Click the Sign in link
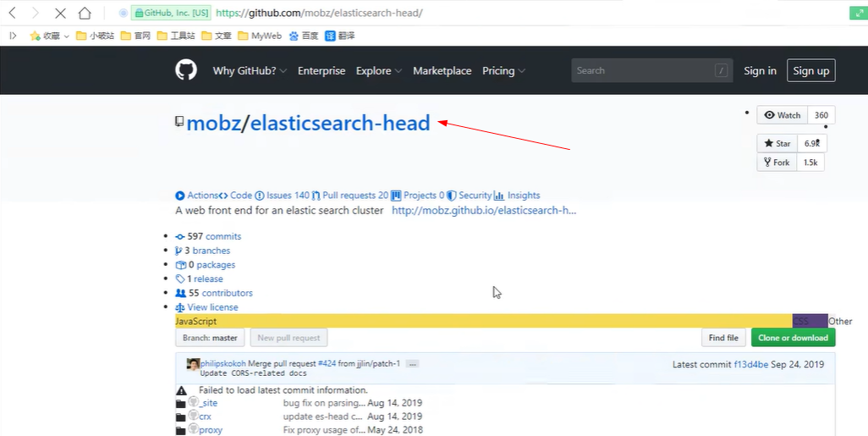This screenshot has width=868, height=436. [760, 71]
